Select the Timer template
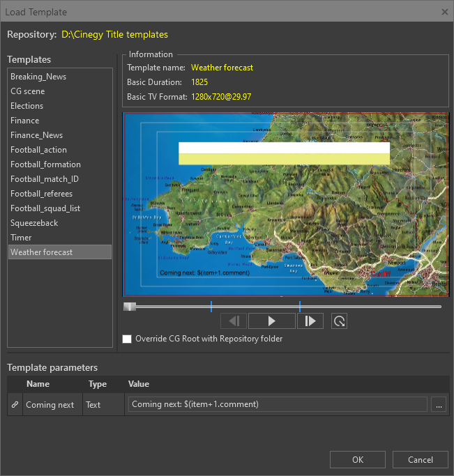454x476 pixels. click(21, 238)
